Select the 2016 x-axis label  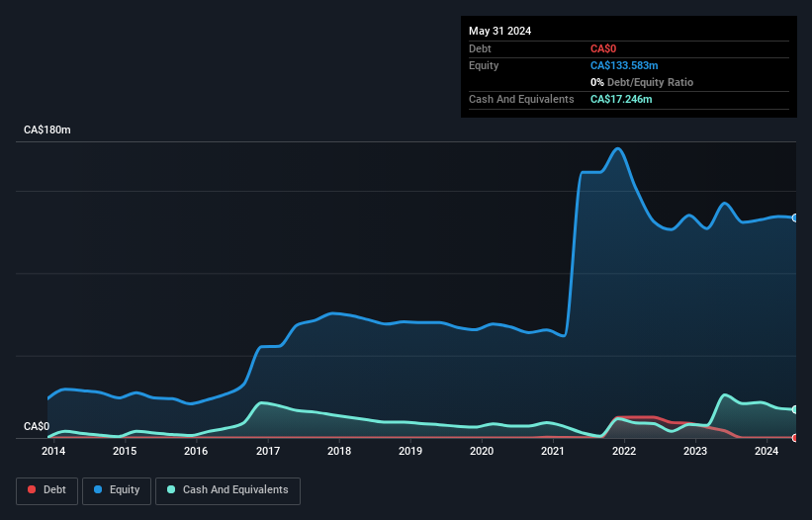(196, 451)
